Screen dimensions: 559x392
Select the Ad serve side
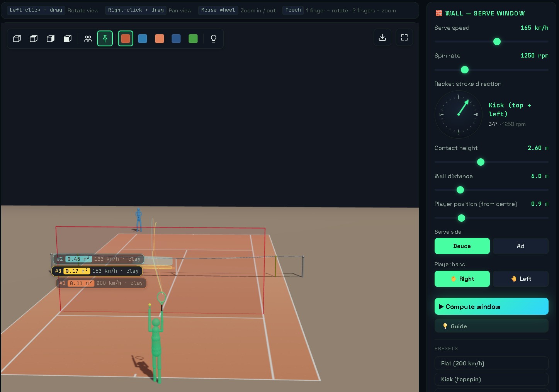[521, 246]
